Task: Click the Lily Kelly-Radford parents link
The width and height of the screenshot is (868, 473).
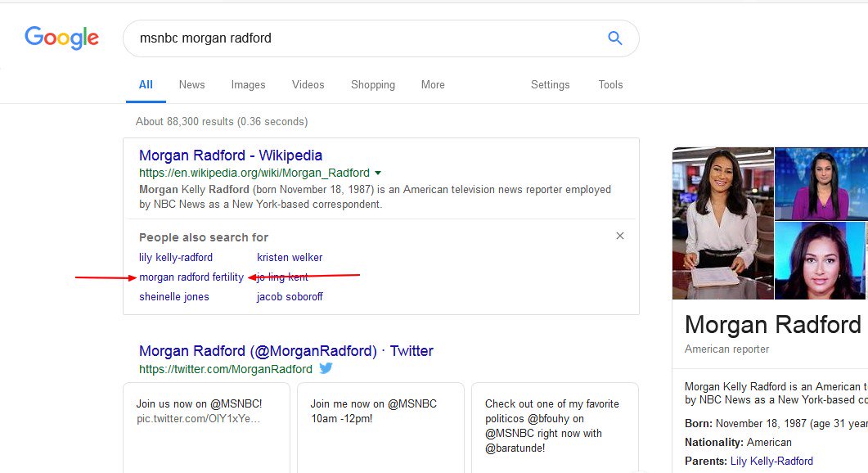Action: 771,461
